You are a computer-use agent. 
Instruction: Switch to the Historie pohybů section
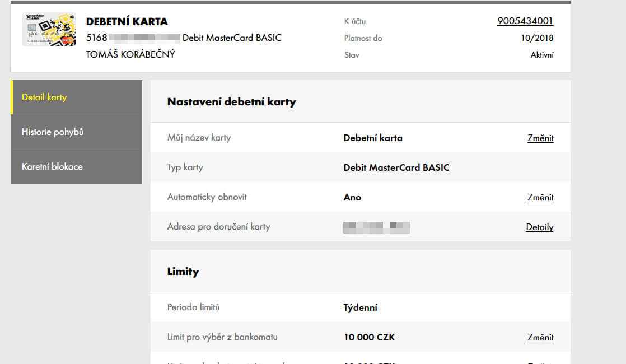pos(53,132)
